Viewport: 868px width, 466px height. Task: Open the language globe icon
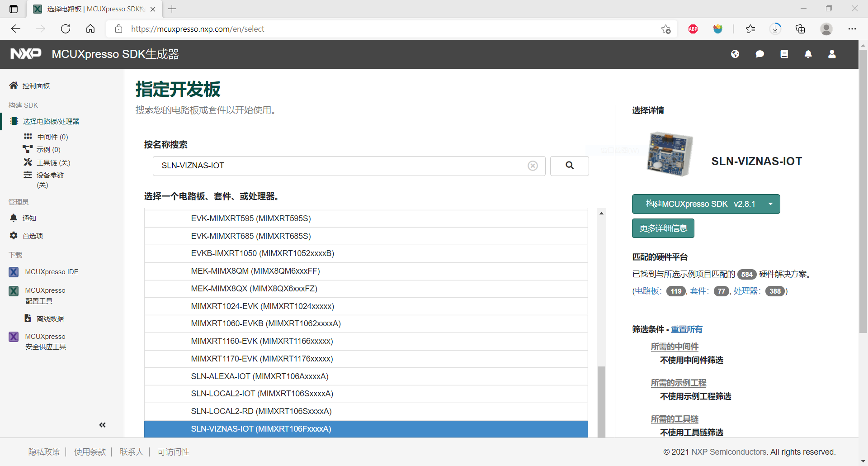(735, 54)
